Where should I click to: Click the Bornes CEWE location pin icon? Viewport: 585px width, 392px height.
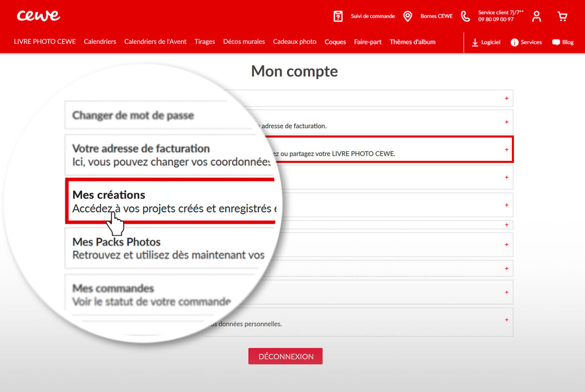pyautogui.click(x=408, y=16)
